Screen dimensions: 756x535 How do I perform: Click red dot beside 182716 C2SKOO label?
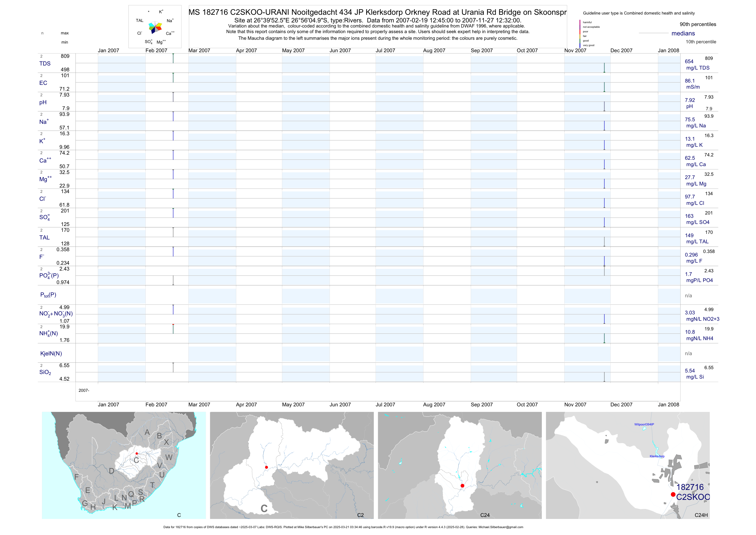673,494
